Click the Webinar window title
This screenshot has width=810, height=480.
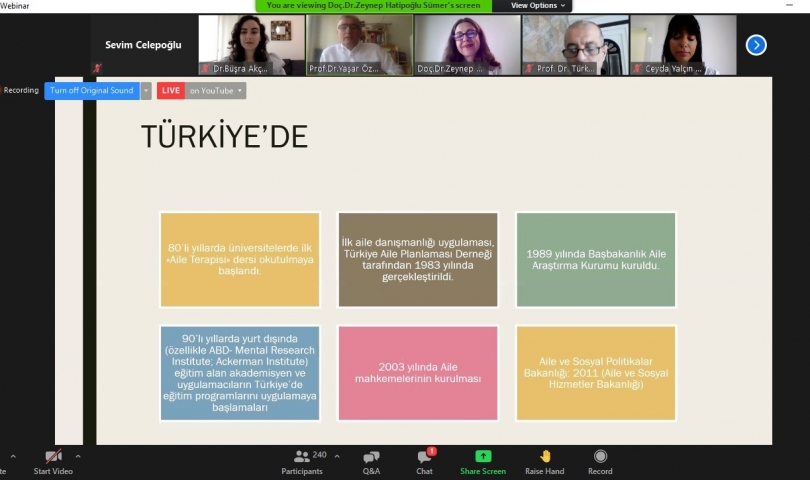pyautogui.click(x=15, y=6)
